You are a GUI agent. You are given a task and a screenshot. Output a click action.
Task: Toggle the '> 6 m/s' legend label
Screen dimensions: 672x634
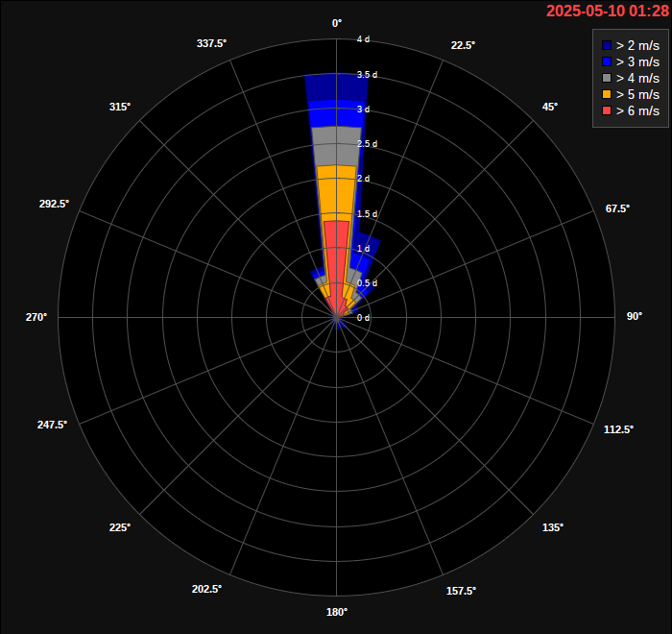pos(637,110)
